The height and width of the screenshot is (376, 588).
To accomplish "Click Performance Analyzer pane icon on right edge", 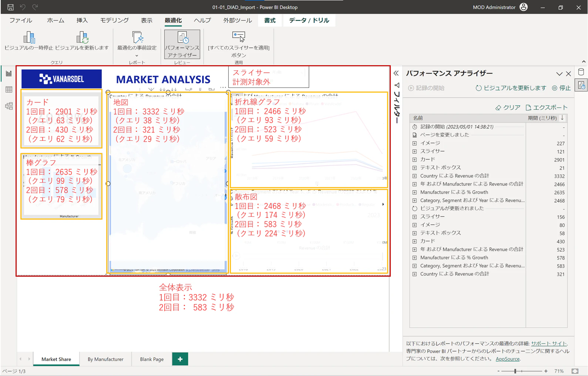I will 581,86.
